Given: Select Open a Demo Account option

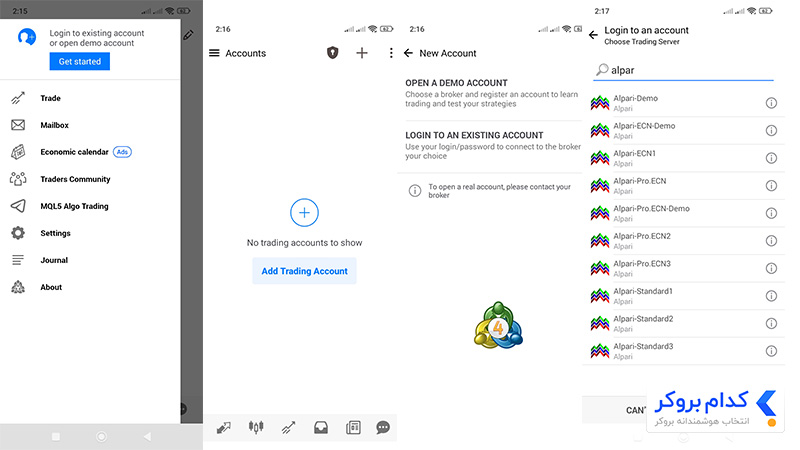Looking at the screenshot, I should pyautogui.click(x=491, y=93).
